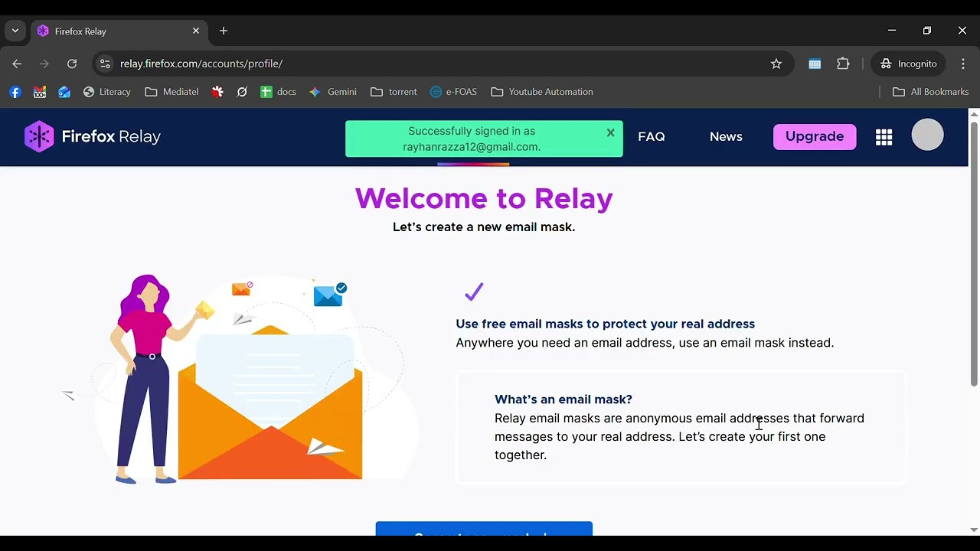Click the Firefox Relay logo icon
980x551 pixels.
tap(39, 137)
